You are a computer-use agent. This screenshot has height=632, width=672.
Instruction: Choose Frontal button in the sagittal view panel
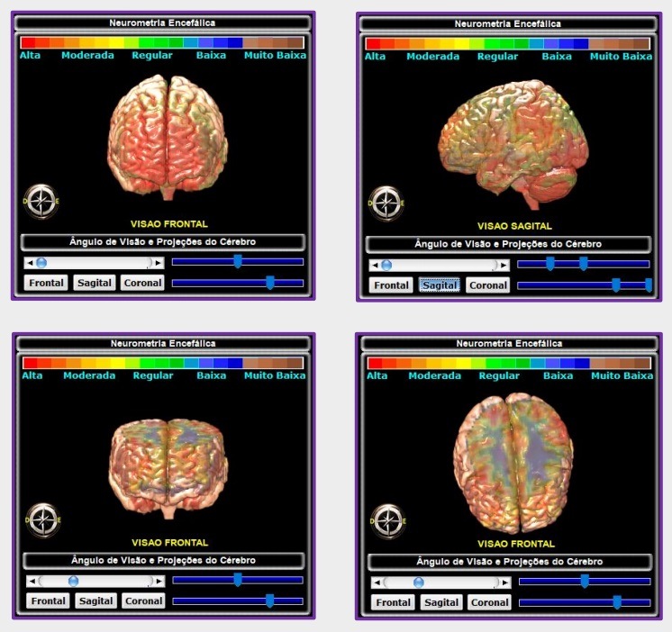pos(391,285)
